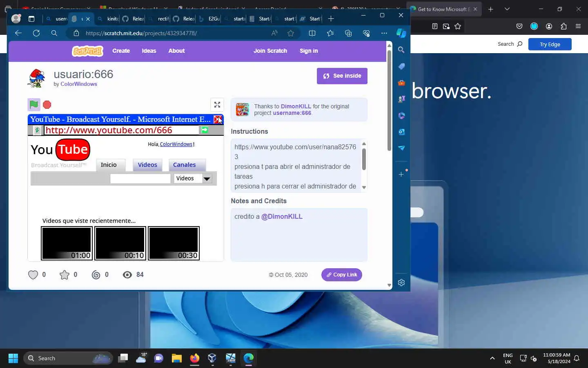Open Ideas in Scratch navigation
Screen dimensions: 588x368
coord(149,51)
